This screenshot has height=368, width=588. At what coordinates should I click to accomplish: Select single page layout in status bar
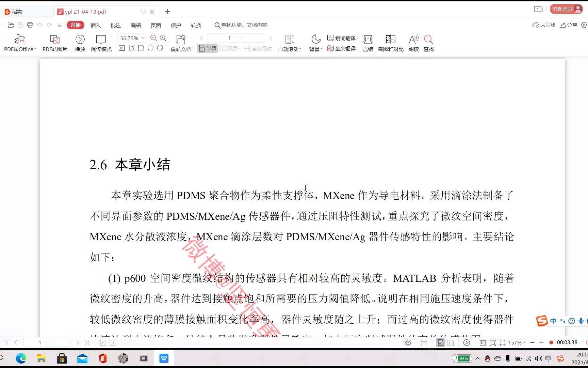[x=441, y=343]
